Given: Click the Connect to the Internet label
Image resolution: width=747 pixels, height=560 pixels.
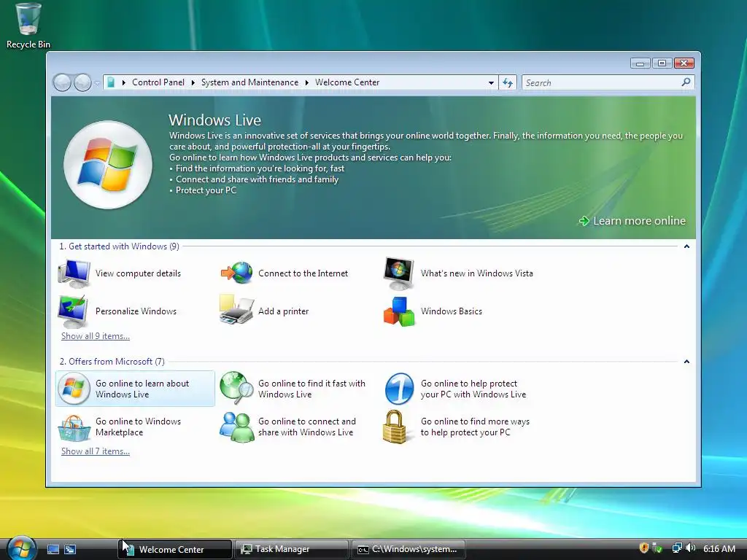Looking at the screenshot, I should coord(303,273).
